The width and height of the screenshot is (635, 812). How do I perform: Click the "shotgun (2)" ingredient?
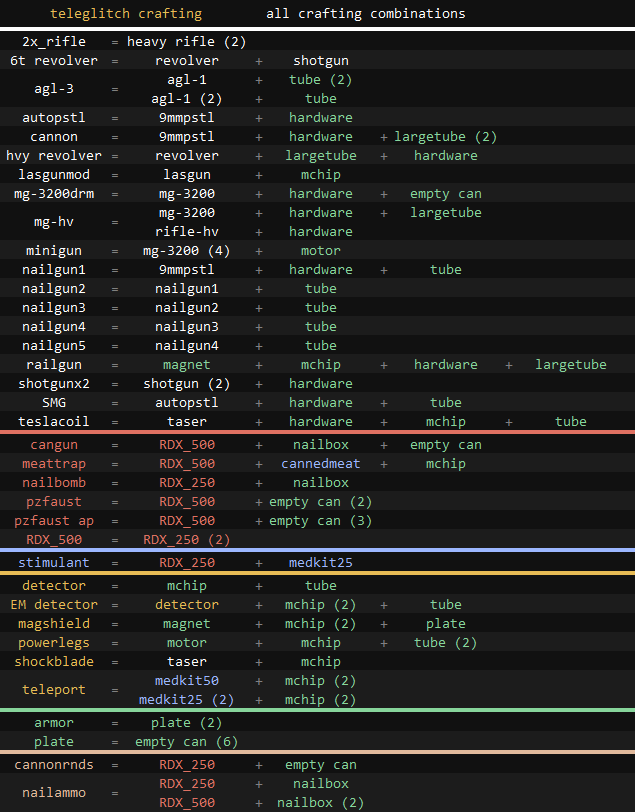[x=186, y=384]
